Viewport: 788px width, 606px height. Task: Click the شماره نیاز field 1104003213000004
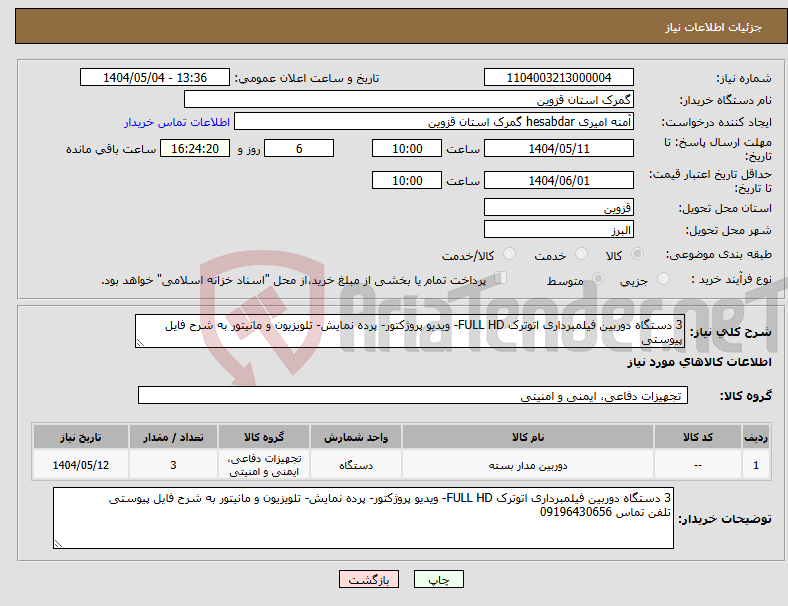pos(558,77)
